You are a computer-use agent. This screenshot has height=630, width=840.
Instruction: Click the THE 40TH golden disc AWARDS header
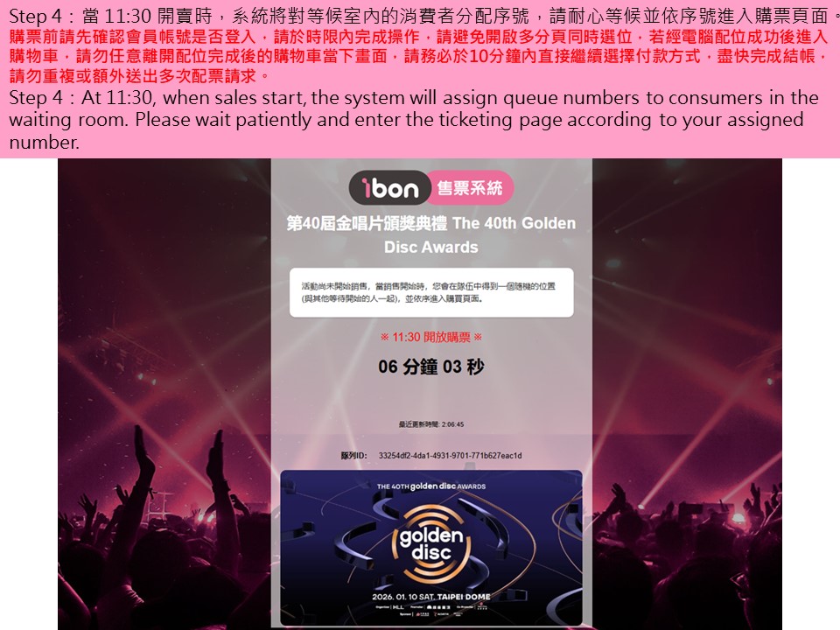tap(431, 486)
